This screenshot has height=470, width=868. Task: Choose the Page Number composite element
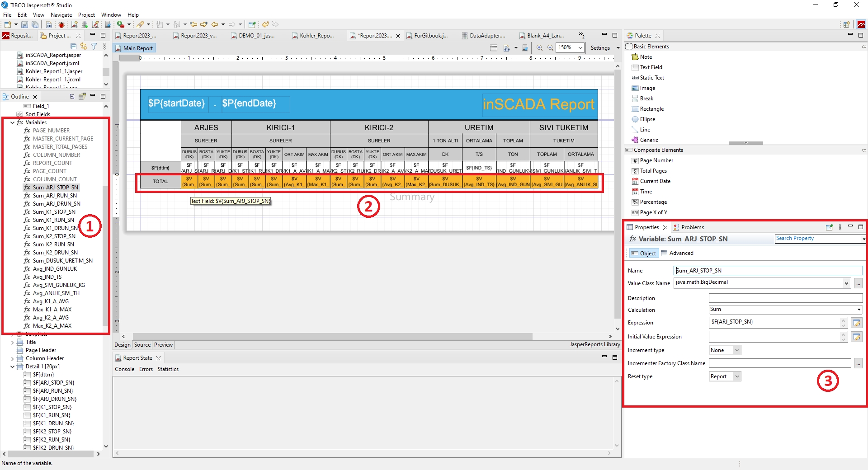[x=656, y=160]
